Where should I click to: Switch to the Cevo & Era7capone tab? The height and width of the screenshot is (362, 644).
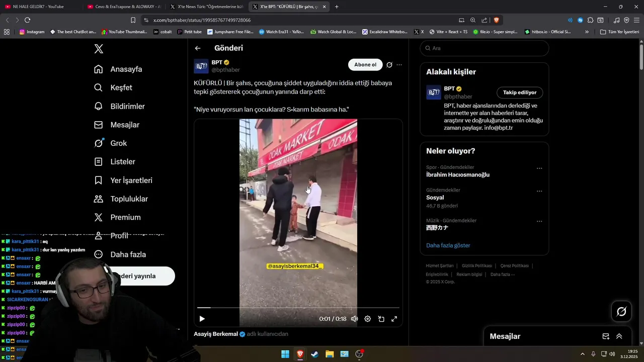[x=123, y=7]
